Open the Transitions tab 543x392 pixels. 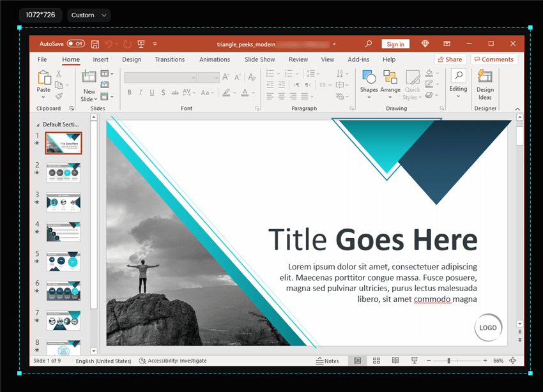pos(169,59)
